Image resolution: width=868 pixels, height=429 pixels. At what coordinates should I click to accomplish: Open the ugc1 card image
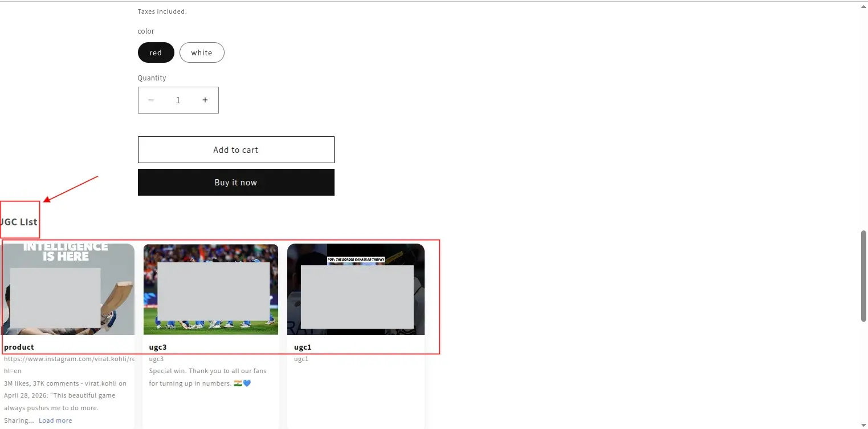[x=356, y=289]
